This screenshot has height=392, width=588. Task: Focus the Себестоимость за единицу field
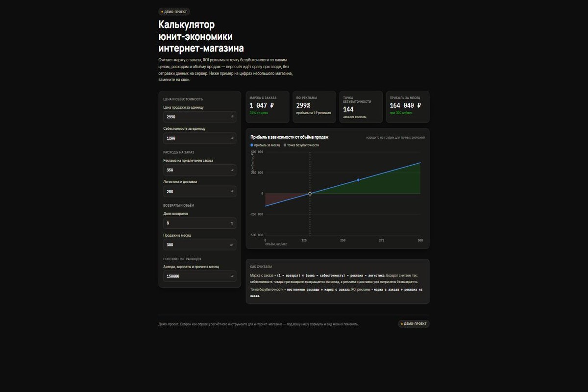[x=200, y=138]
